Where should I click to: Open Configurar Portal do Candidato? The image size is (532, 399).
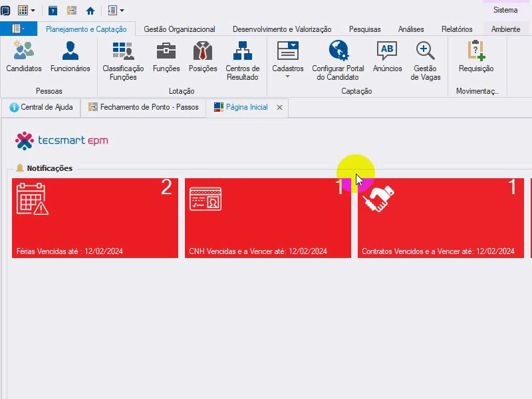338,61
